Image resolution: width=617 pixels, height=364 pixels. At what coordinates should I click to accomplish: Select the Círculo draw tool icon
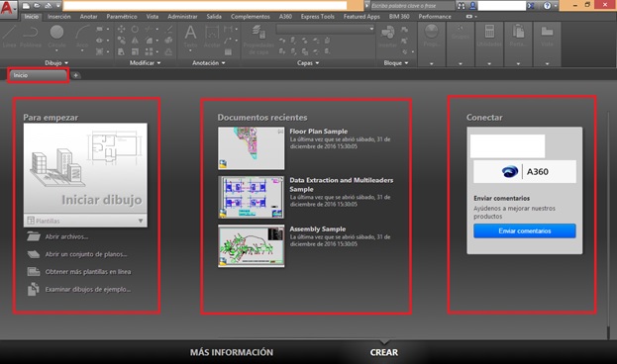[56, 33]
